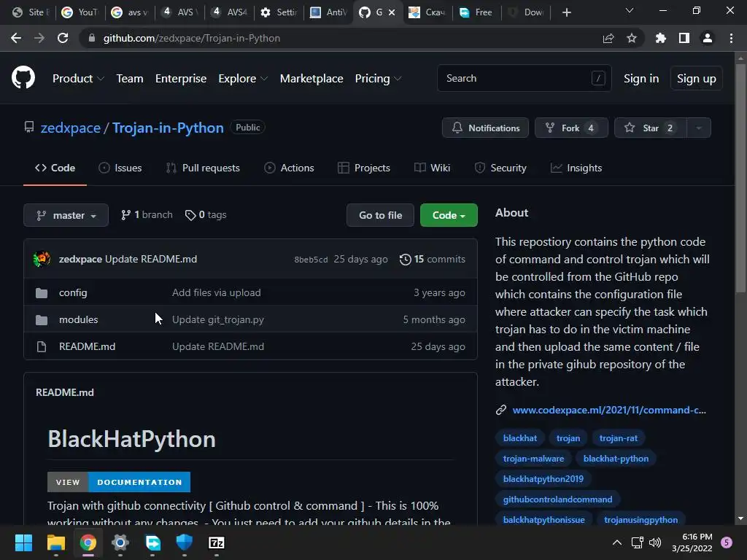Open Chrome profile avatar icon

point(708,38)
